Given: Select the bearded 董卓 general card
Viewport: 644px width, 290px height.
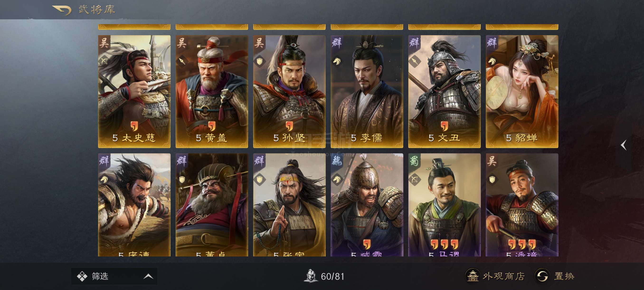Looking at the screenshot, I should point(212,205).
